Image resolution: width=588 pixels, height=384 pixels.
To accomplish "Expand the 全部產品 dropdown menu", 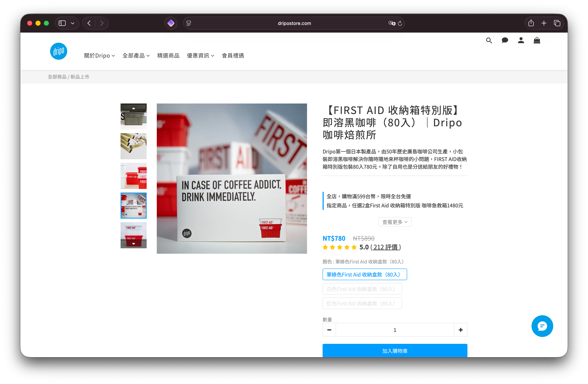I will [136, 56].
